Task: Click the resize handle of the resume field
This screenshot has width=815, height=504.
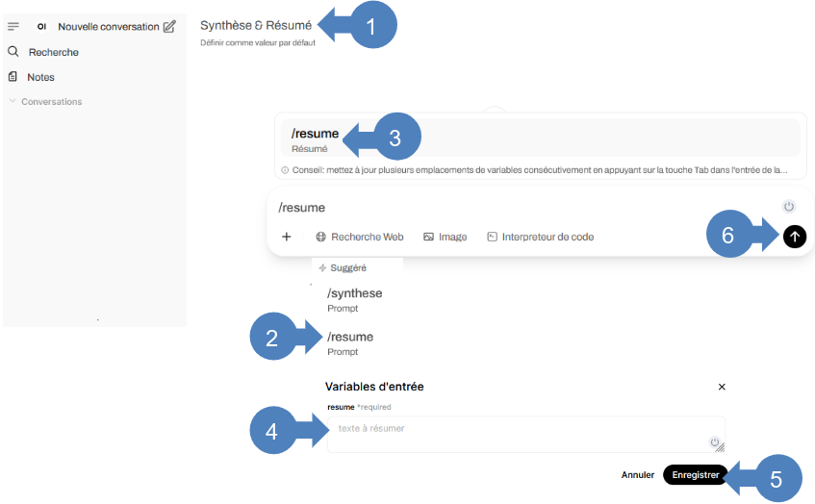Action: coord(721,448)
